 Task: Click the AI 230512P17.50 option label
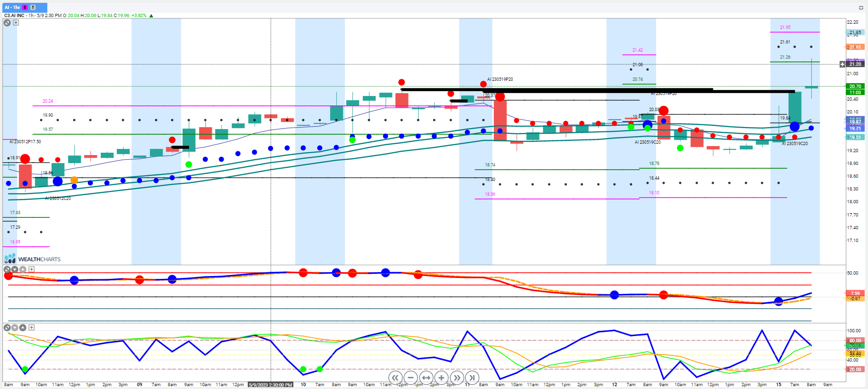25,142
